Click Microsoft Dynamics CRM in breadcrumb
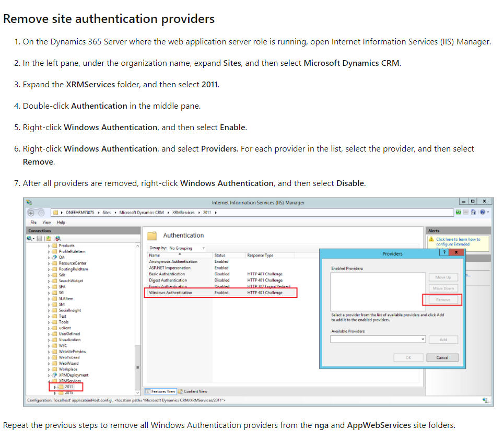504x441 pixels. [x=142, y=213]
